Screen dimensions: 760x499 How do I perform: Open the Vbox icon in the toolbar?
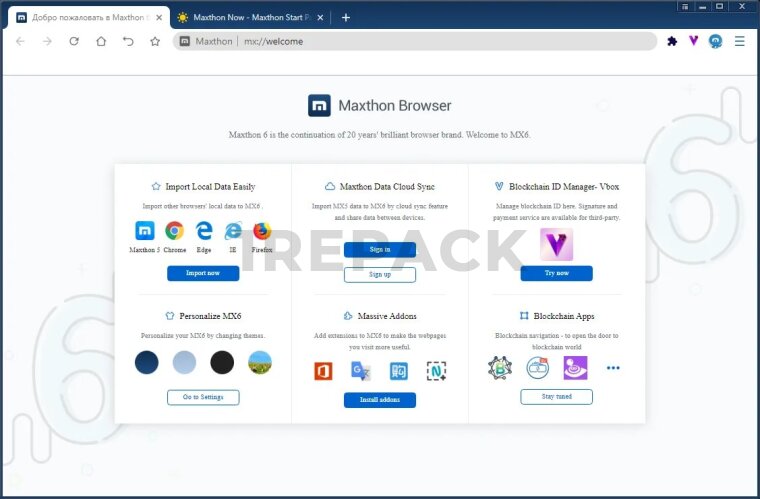click(x=693, y=41)
